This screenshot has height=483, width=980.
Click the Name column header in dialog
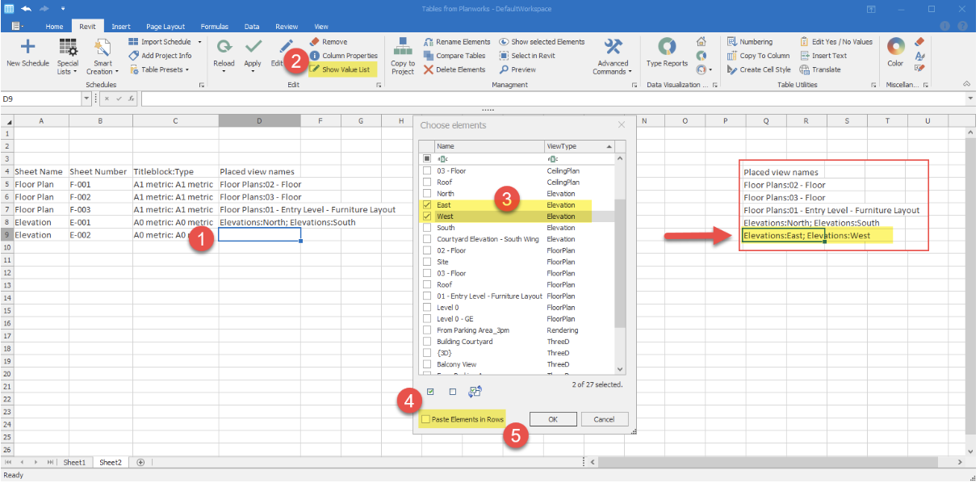[x=490, y=146]
